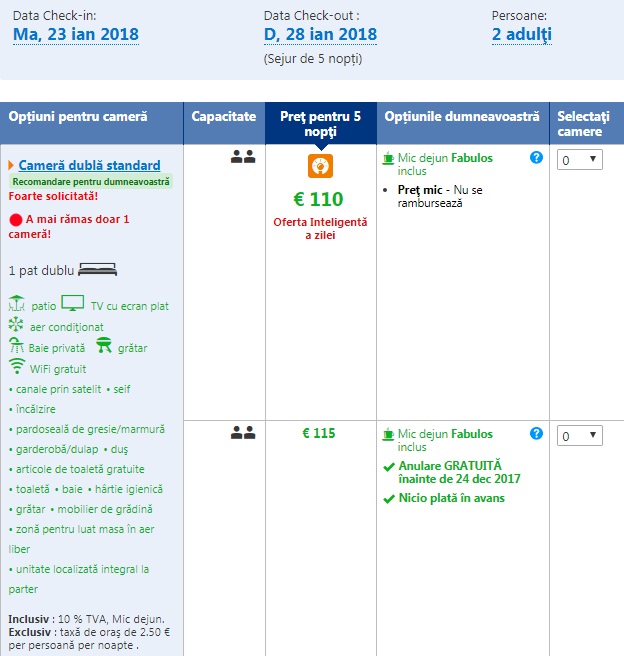Click the green patio umbrella icon
The image size is (624, 656).
tap(16, 303)
